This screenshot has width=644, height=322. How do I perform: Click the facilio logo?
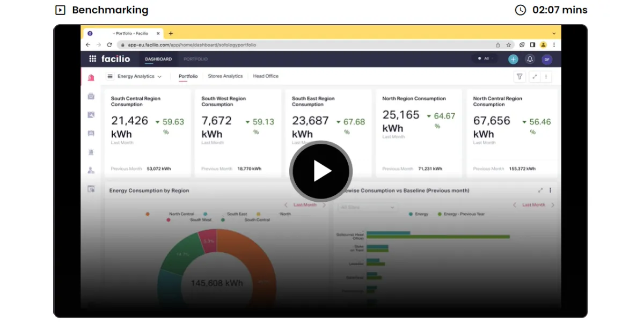115,59
